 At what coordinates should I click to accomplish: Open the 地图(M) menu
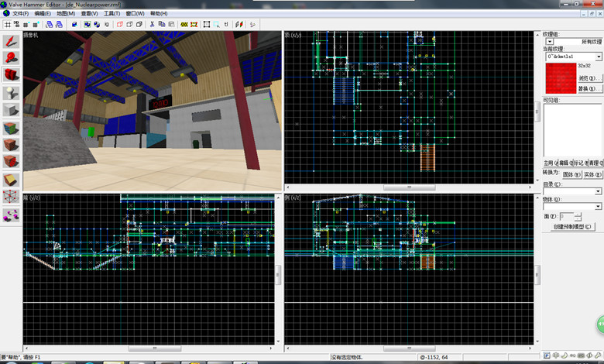click(x=66, y=13)
